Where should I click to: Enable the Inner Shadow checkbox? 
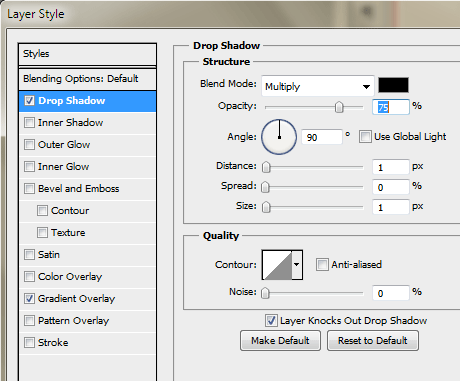click(29, 122)
